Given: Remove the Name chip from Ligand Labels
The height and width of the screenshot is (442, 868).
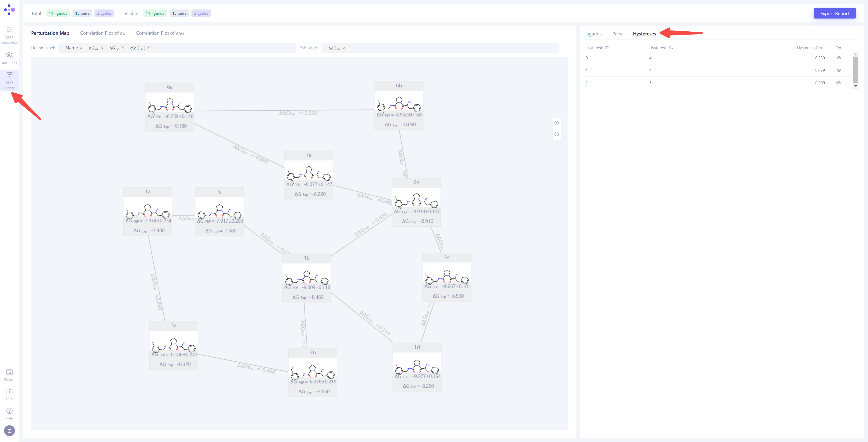Looking at the screenshot, I should point(81,47).
